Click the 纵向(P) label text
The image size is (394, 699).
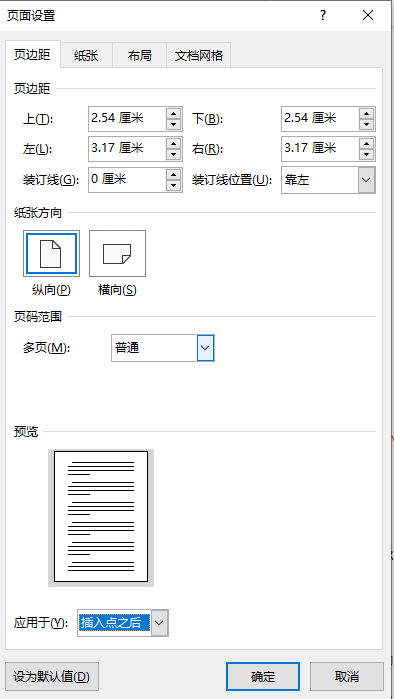tap(51, 290)
